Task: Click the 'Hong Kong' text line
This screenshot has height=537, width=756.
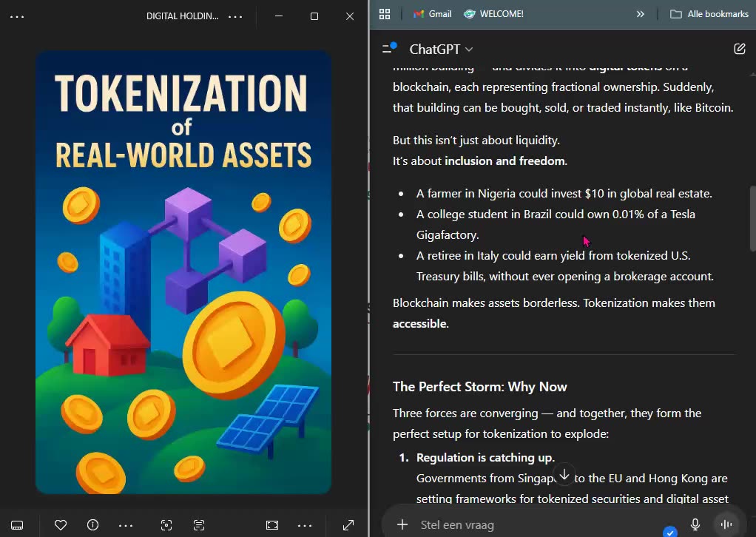Action: click(x=572, y=478)
